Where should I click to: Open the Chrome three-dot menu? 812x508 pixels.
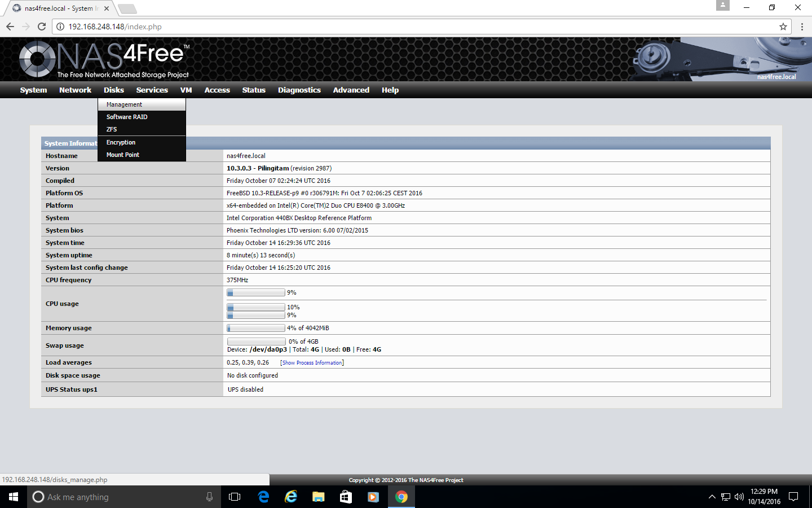click(802, 27)
